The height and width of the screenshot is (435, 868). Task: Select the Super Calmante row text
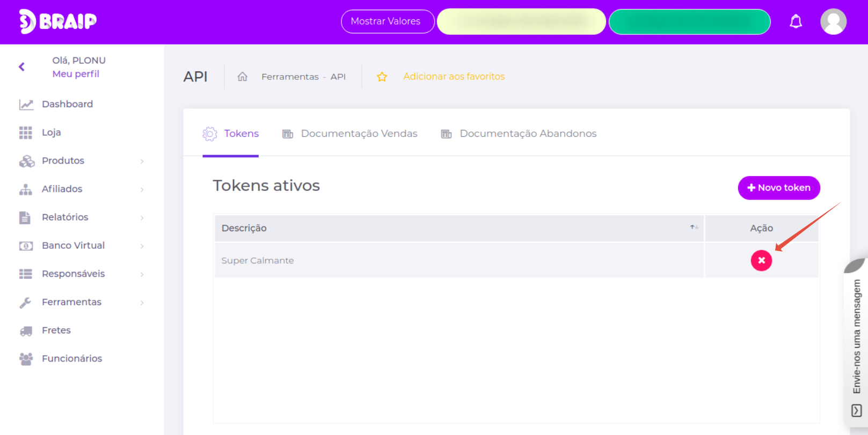coord(258,261)
